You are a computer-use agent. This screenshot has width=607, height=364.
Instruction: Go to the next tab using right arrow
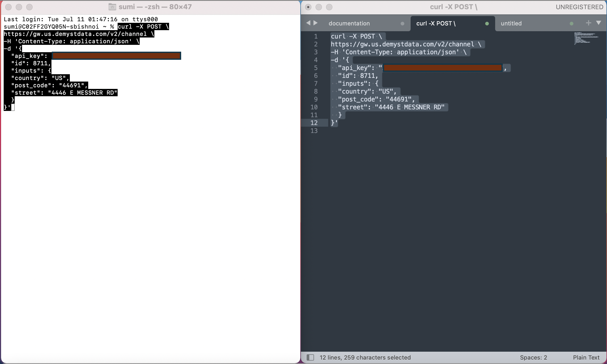coord(316,23)
